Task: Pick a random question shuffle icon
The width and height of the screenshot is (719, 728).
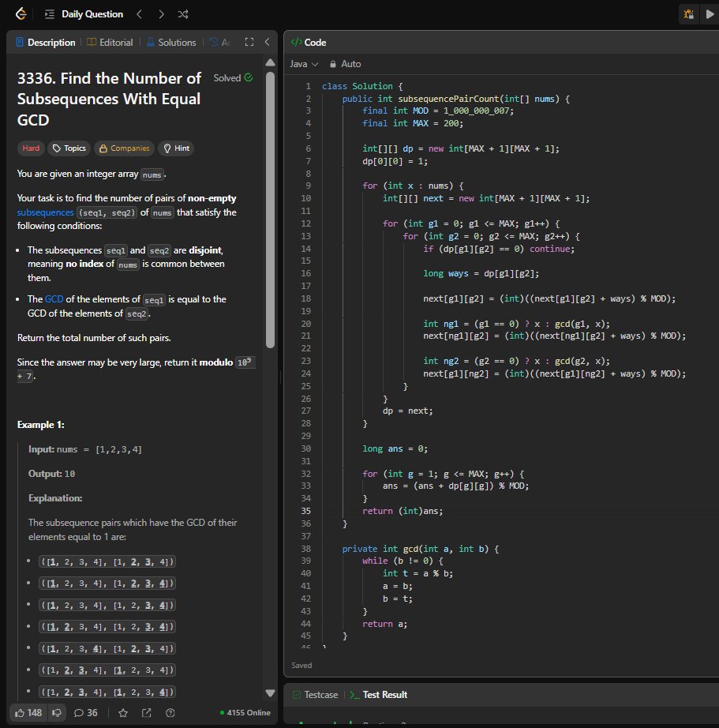Action: point(183,14)
